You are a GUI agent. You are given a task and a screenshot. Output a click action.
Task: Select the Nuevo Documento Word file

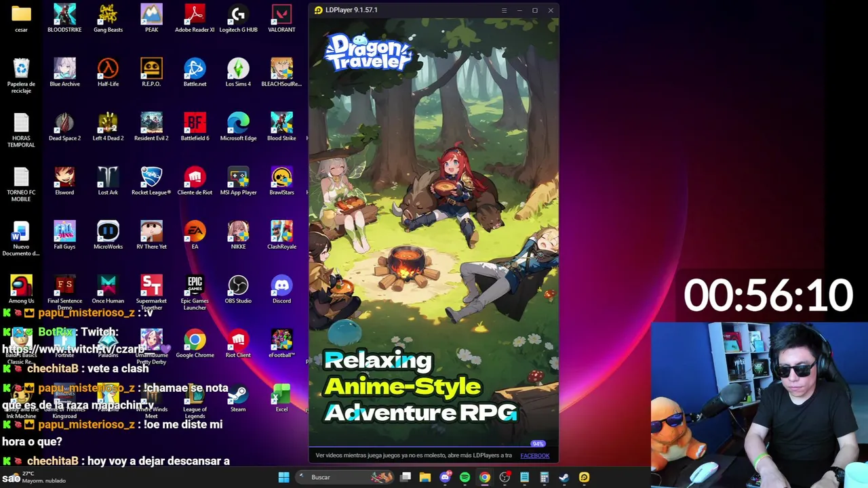pyautogui.click(x=21, y=239)
